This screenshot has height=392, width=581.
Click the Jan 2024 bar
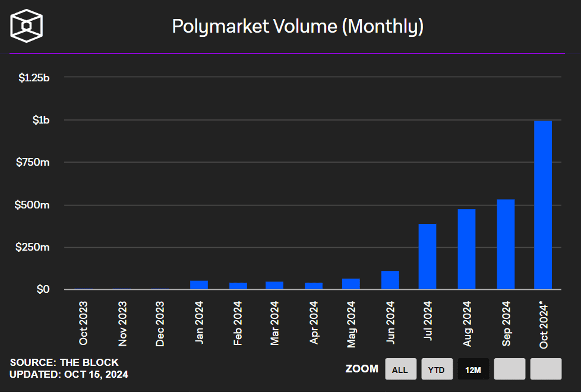pyautogui.click(x=199, y=285)
